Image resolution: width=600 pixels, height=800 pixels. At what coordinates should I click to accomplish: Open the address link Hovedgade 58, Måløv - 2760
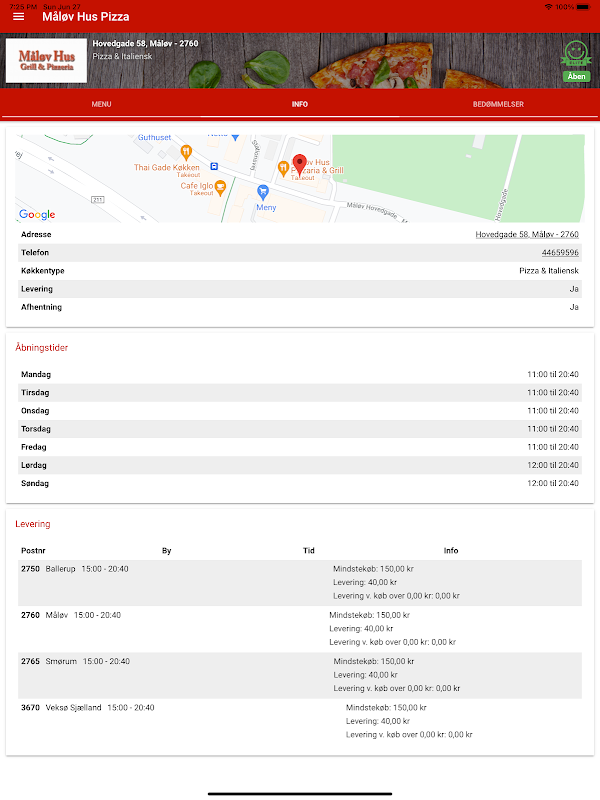click(x=527, y=234)
